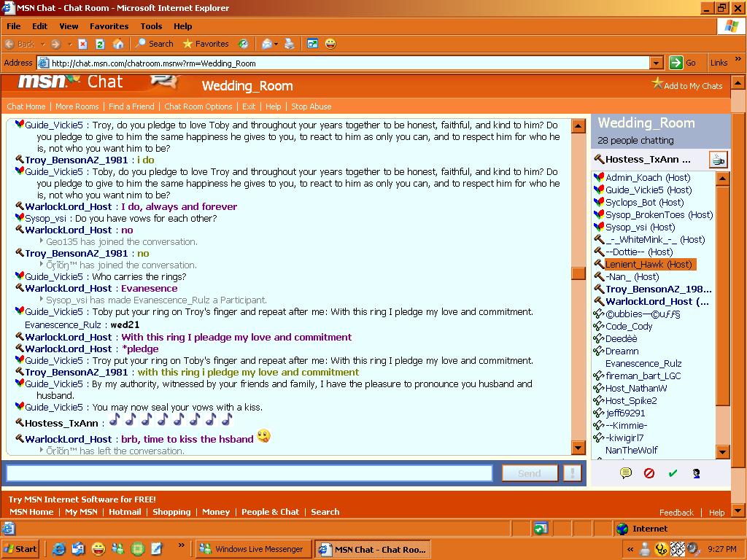Open the Tools menu
The width and height of the screenshot is (747, 560).
pyautogui.click(x=151, y=26)
